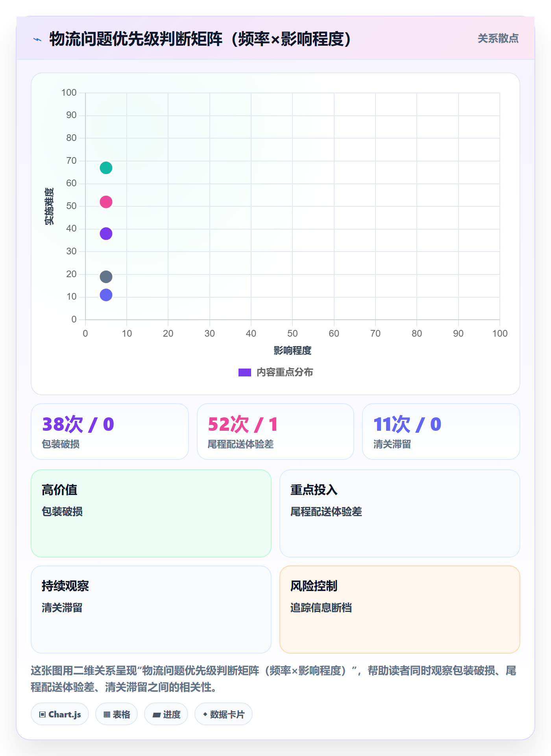Open the 52次 / 1 尾程配送体验差 data card
Viewport: 551px width, 756px height.
[x=275, y=432]
